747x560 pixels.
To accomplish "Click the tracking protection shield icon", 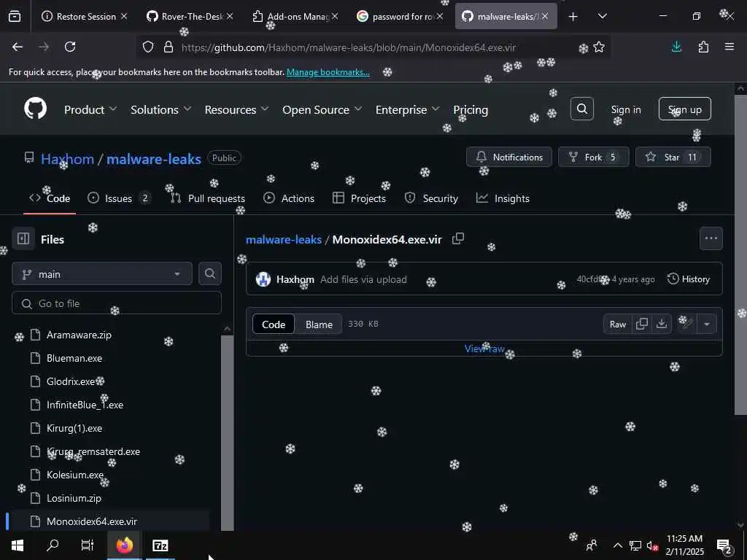I will (148, 47).
